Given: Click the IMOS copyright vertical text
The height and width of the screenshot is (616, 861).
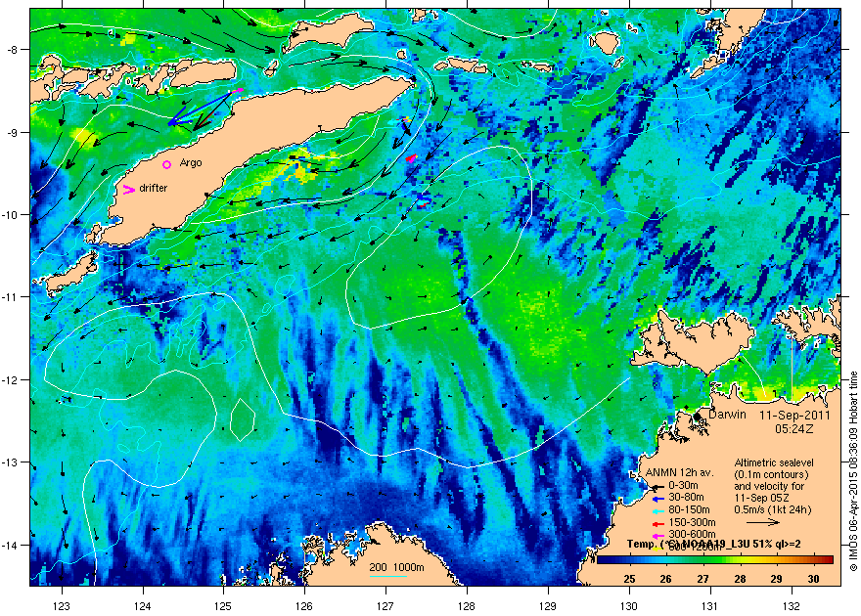Looking at the screenshot, I should (x=853, y=471).
